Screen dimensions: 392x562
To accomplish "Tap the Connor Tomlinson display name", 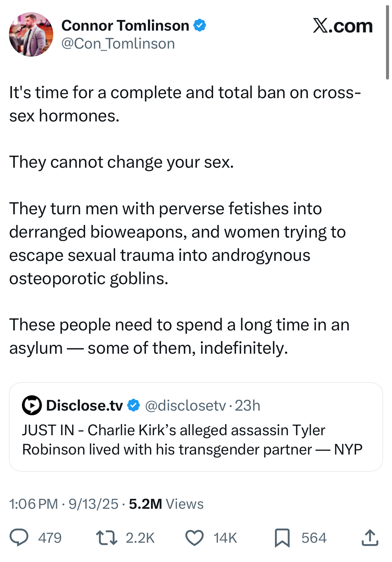I will tap(125, 26).
